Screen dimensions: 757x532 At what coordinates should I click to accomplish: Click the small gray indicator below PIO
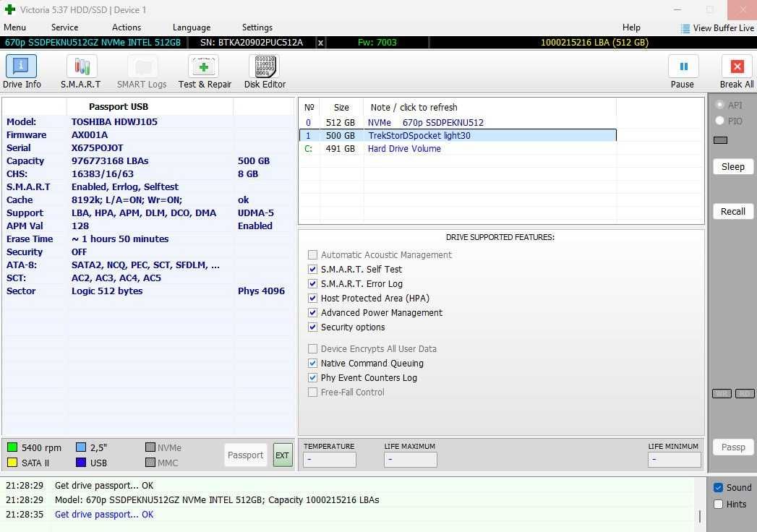pyautogui.click(x=720, y=140)
